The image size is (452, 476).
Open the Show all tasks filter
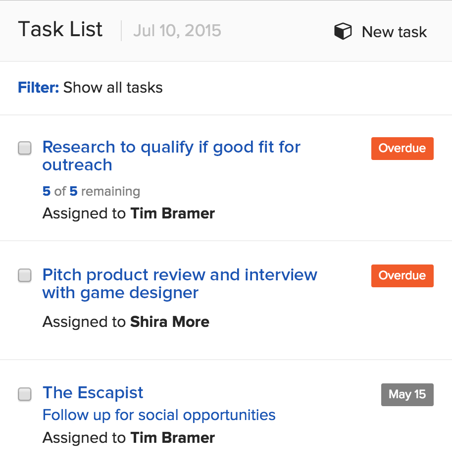[113, 88]
